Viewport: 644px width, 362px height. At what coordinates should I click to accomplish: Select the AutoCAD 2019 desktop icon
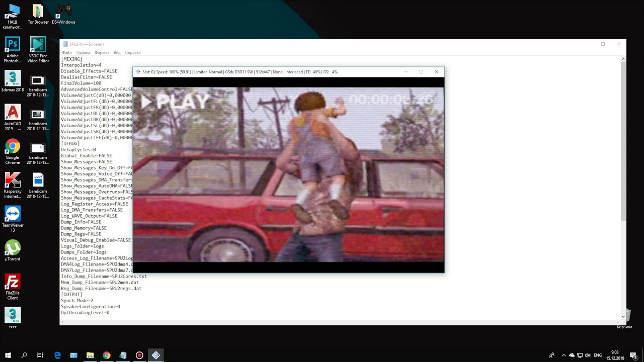(12, 118)
